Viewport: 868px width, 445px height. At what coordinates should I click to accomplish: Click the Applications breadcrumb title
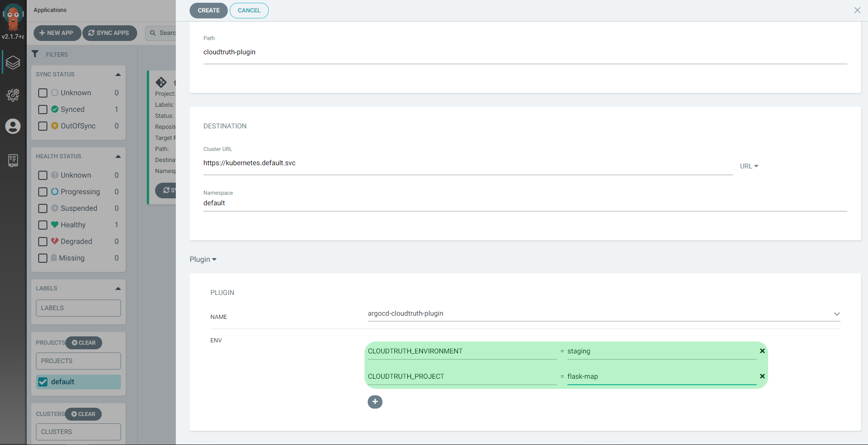50,10
